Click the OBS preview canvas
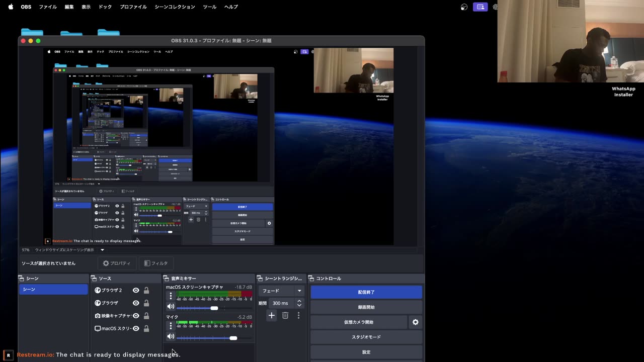 [x=218, y=146]
